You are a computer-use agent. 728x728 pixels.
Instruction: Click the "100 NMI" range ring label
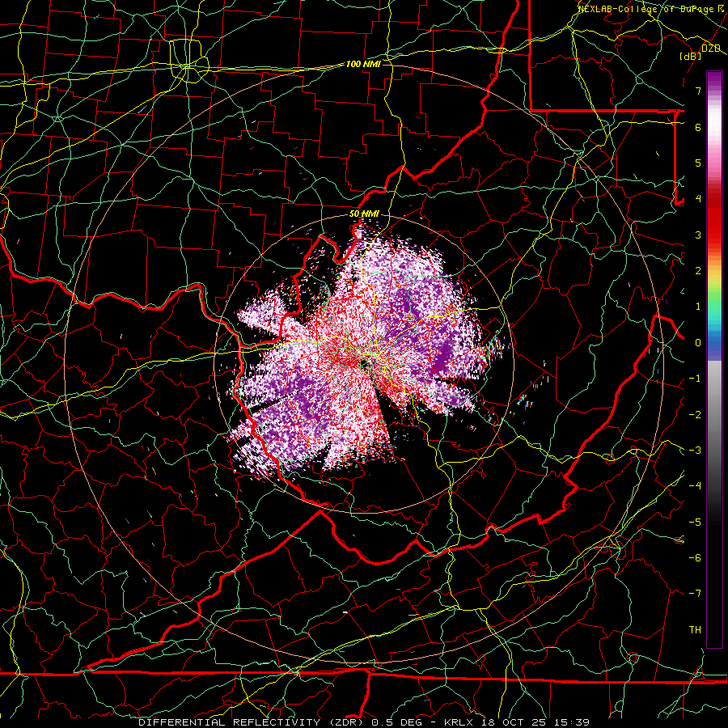point(363,64)
